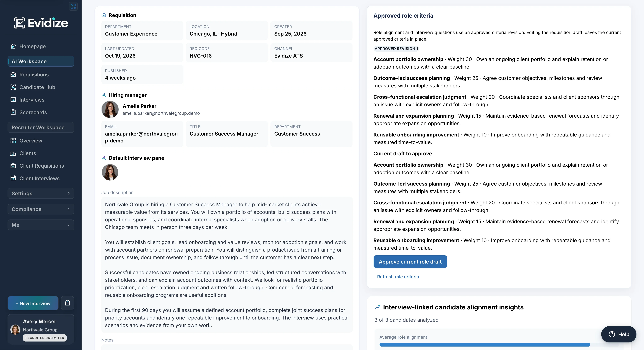This screenshot has width=644, height=350.
Task: Click the Evidize logo
Action: click(41, 23)
